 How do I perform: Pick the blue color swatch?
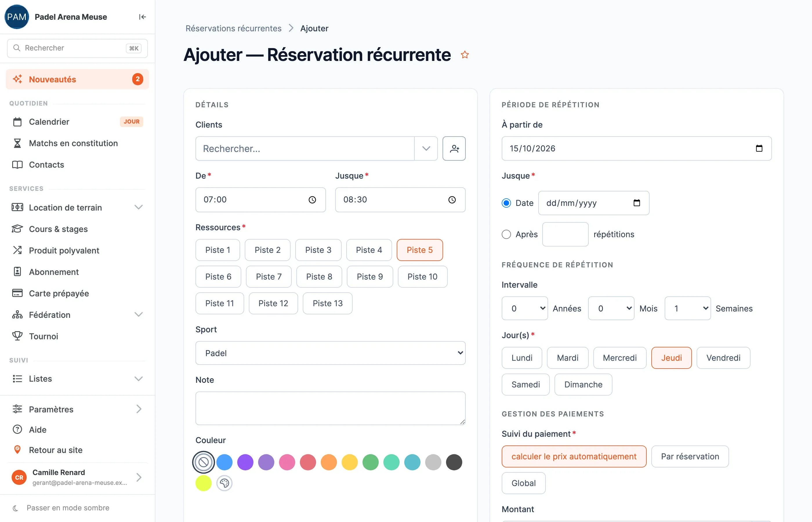point(224,462)
